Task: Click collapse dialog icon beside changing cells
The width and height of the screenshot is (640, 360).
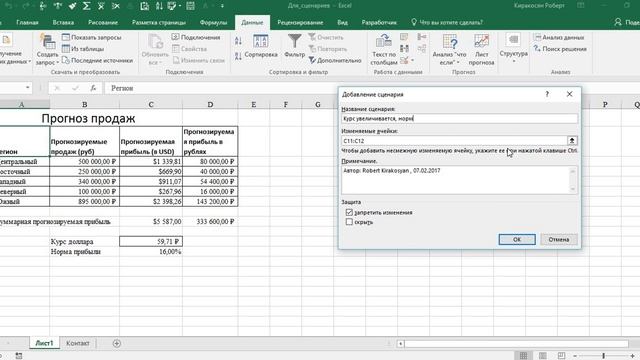Action: click(572, 140)
